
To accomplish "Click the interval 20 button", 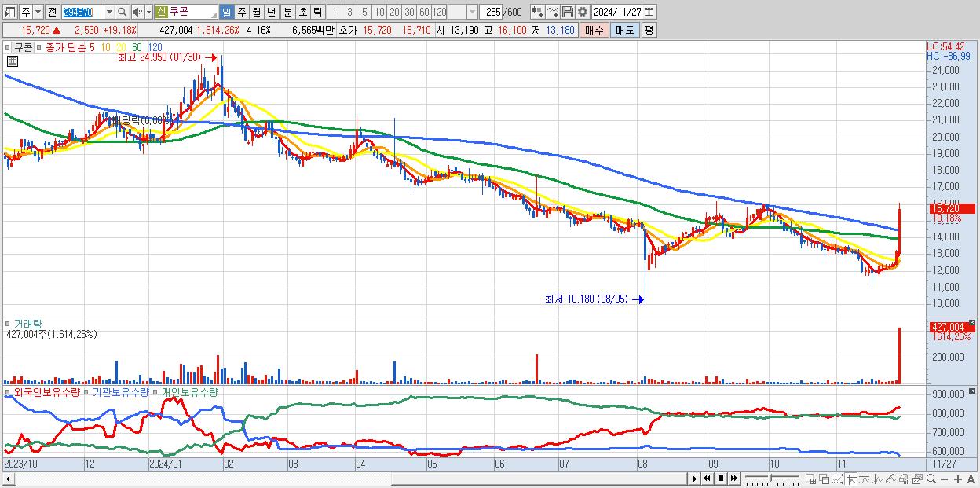I will click(394, 12).
